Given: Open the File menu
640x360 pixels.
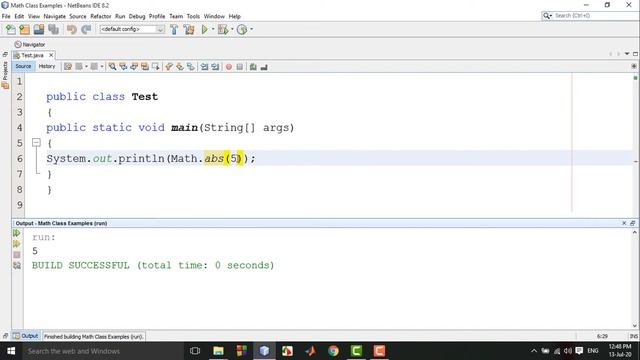Looking at the screenshot, I should pyautogui.click(x=6, y=16).
